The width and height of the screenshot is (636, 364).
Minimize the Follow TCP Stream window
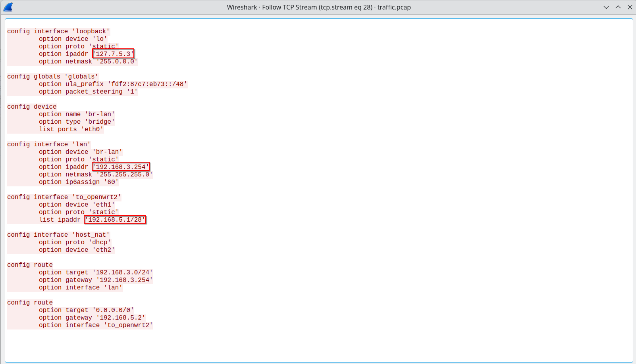tap(606, 7)
